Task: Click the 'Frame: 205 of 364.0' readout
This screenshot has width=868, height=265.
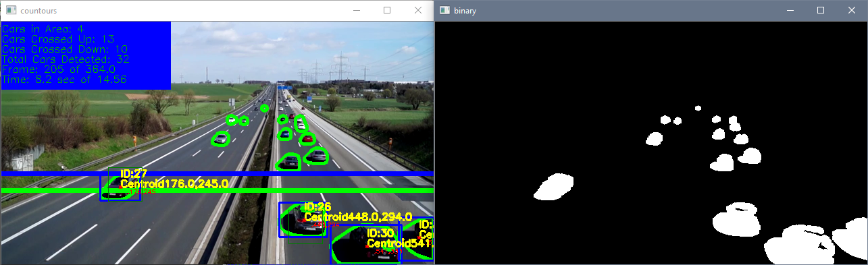Action: [59, 69]
